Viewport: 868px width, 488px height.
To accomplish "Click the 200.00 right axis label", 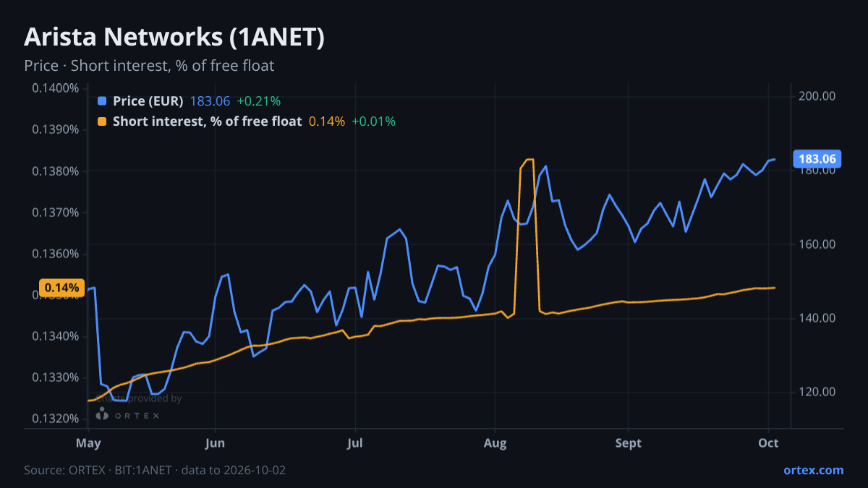I will tap(817, 96).
